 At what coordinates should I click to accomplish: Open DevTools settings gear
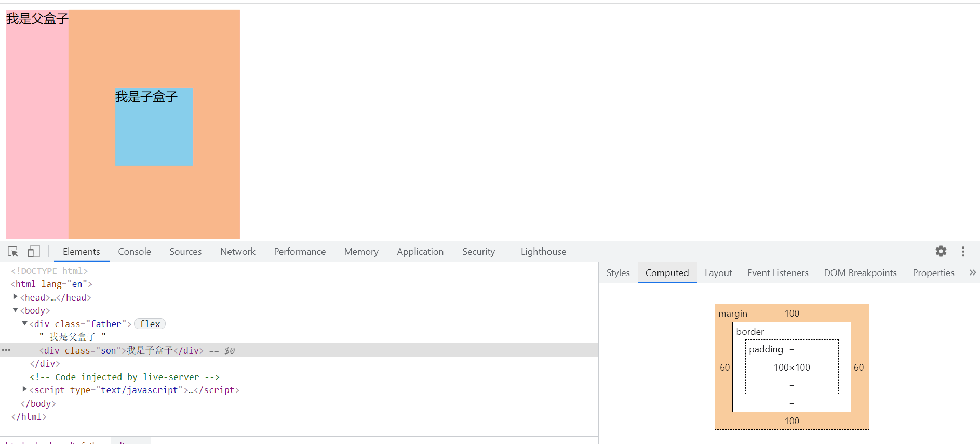tap(941, 252)
